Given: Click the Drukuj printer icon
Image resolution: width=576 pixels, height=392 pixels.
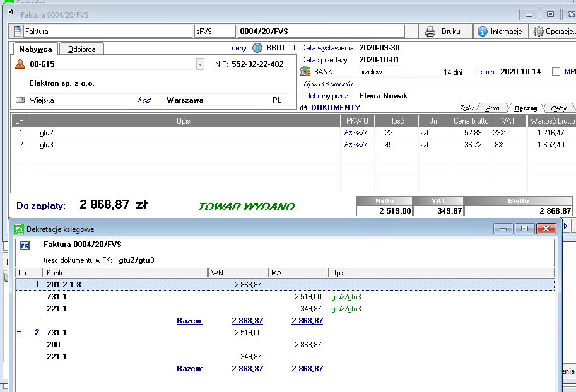Looking at the screenshot, I should [x=430, y=32].
